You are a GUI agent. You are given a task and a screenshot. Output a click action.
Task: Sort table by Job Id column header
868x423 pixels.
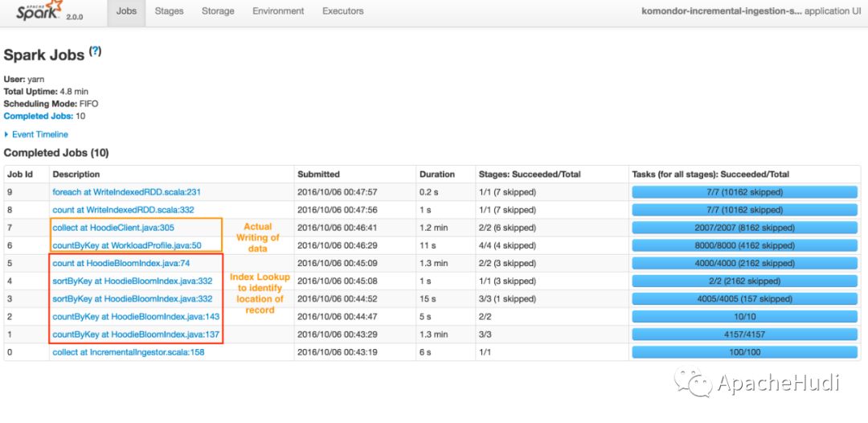click(x=20, y=174)
